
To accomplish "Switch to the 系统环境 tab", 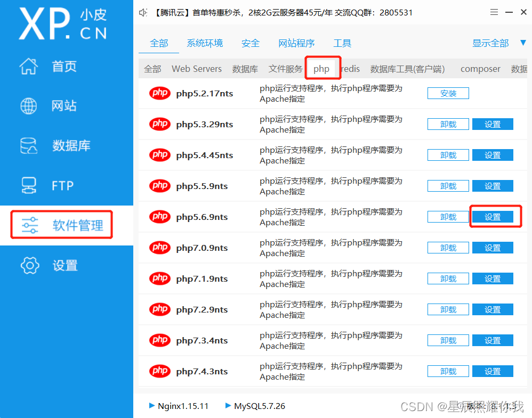I will (205, 43).
